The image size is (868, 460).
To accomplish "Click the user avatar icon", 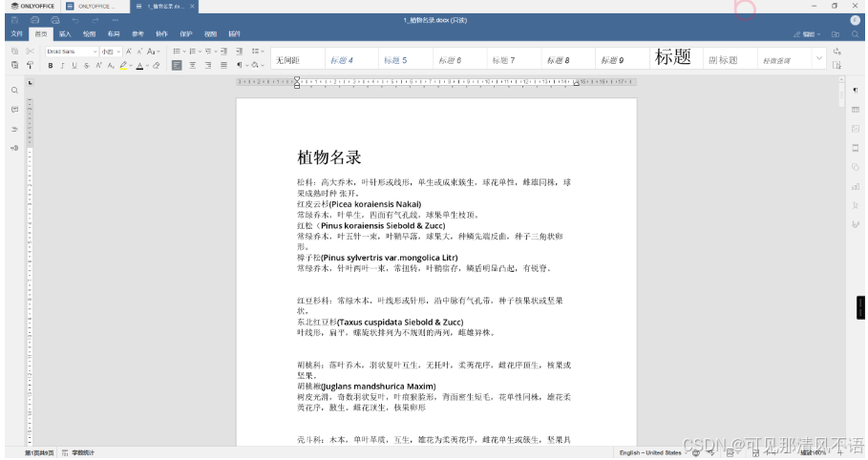I will (x=856, y=20).
